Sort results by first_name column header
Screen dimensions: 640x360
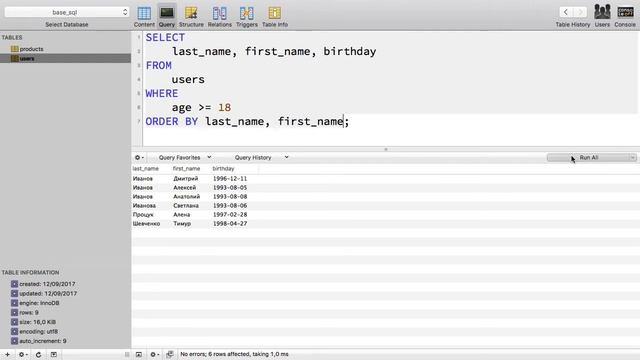coord(187,169)
